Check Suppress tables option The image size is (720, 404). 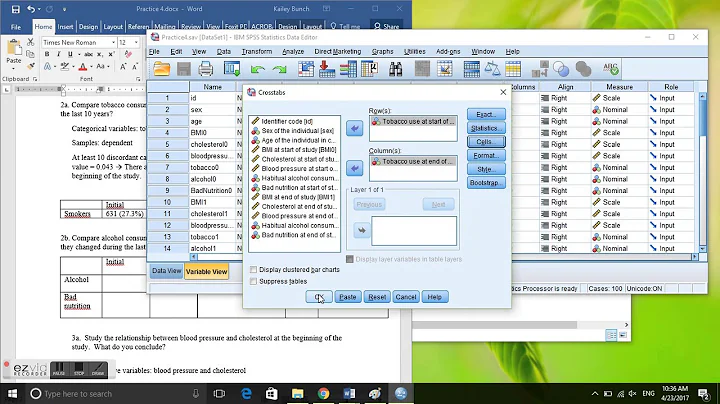[x=253, y=281]
